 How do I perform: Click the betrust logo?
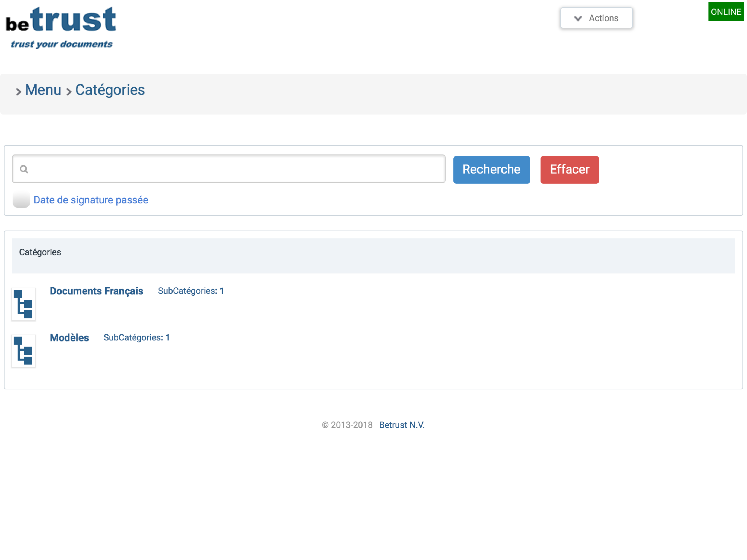61,28
